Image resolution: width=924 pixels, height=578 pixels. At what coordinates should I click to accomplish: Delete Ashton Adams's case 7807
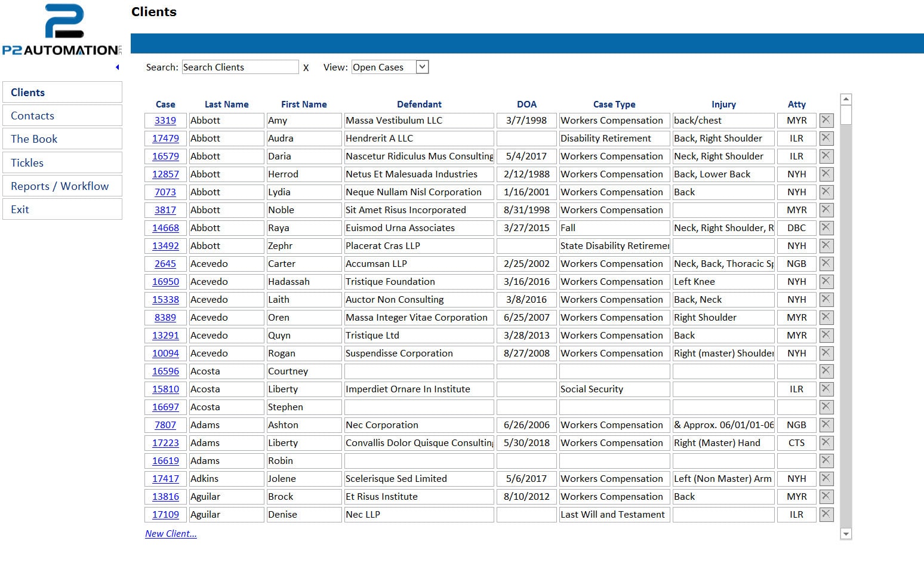[826, 425]
